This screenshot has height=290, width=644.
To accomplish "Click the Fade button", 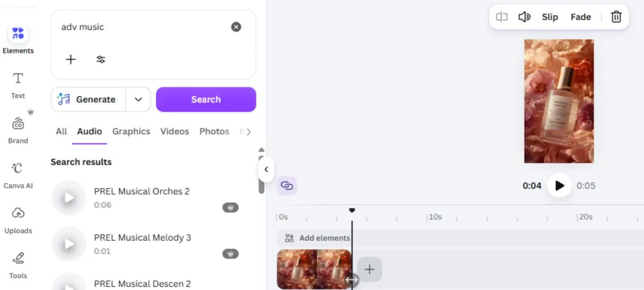I will point(580,17).
